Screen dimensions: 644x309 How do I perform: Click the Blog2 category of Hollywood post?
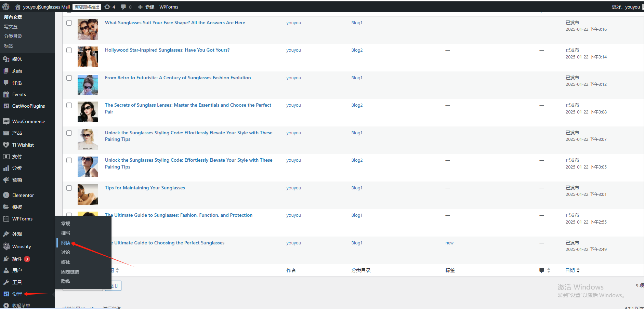click(357, 50)
